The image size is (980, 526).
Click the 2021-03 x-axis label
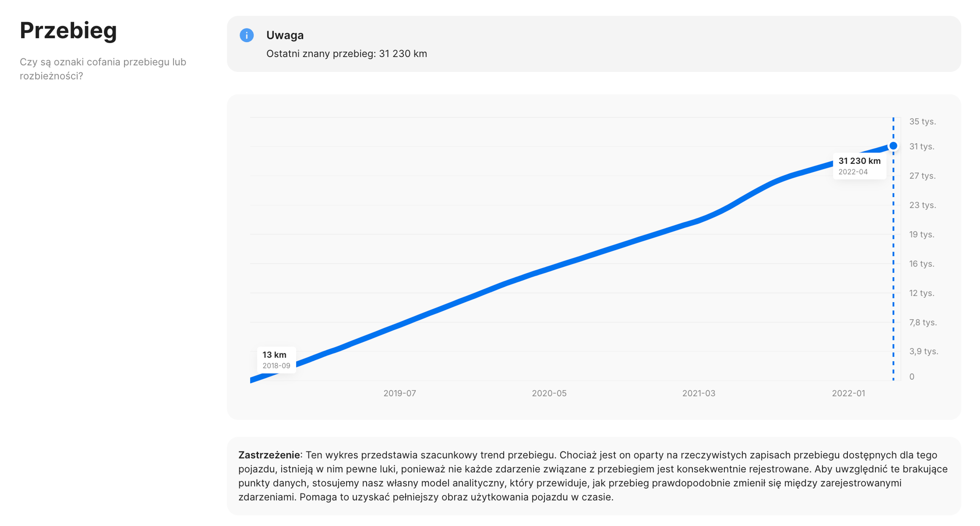pos(699,393)
